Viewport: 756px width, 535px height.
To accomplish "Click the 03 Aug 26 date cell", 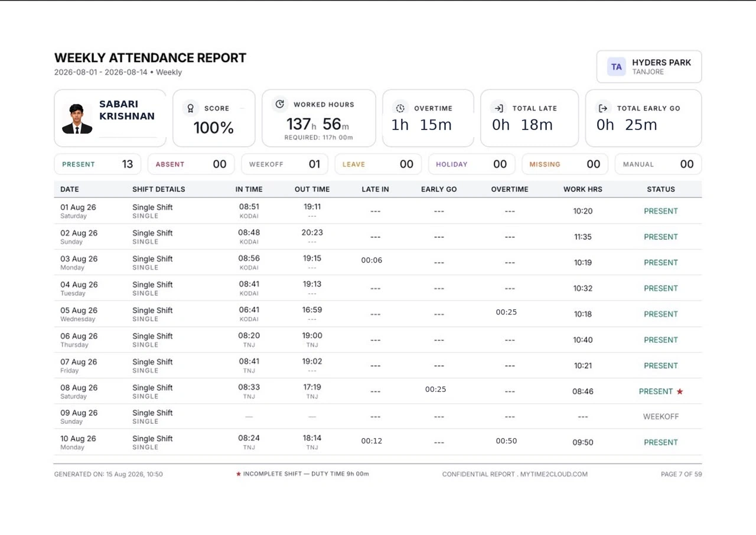I will 79,262.
